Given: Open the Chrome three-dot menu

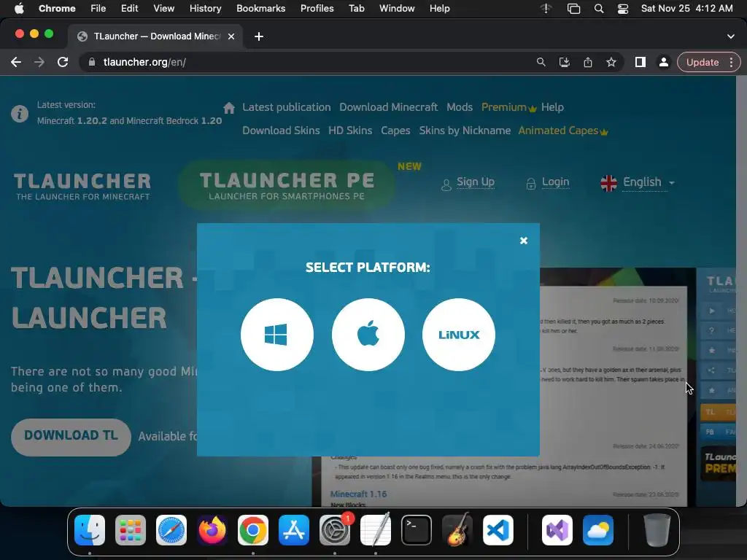Looking at the screenshot, I should pyautogui.click(x=731, y=63).
